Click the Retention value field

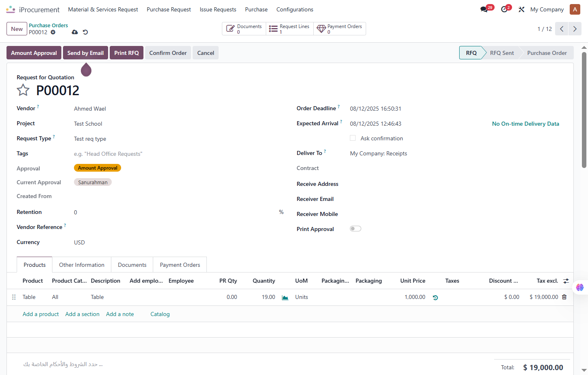pyautogui.click(x=175, y=212)
